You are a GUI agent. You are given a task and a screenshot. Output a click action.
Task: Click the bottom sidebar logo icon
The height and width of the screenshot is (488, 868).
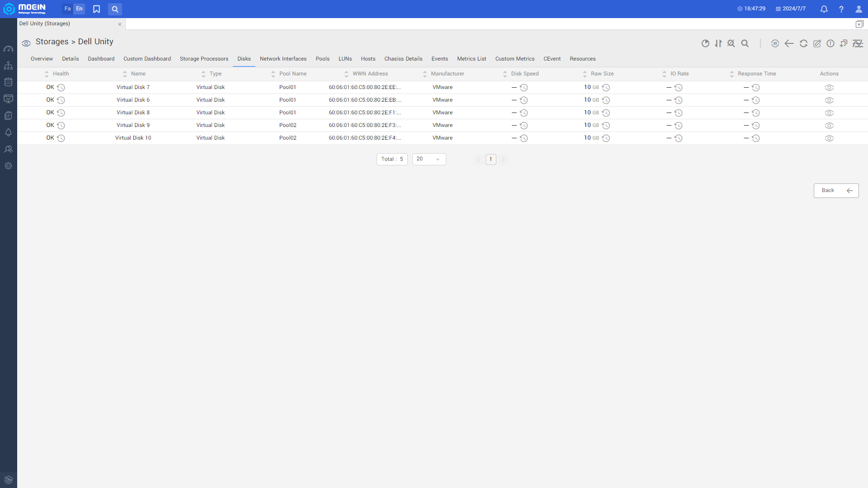(8, 480)
